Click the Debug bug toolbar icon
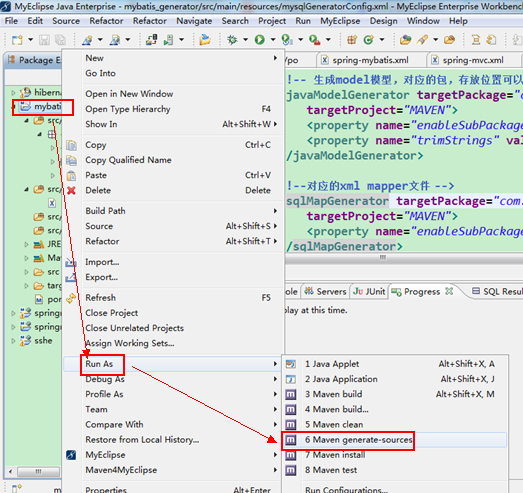 tap(232, 40)
